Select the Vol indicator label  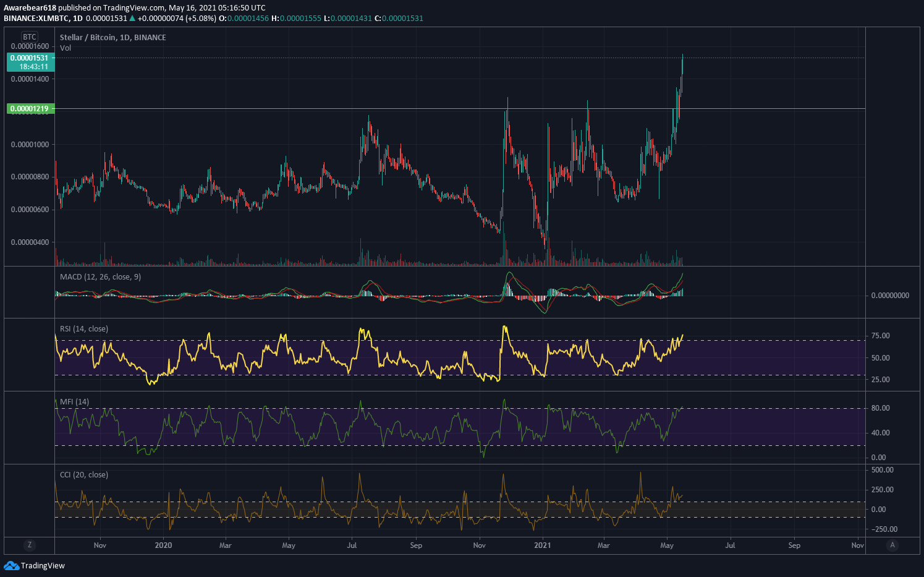[66, 48]
